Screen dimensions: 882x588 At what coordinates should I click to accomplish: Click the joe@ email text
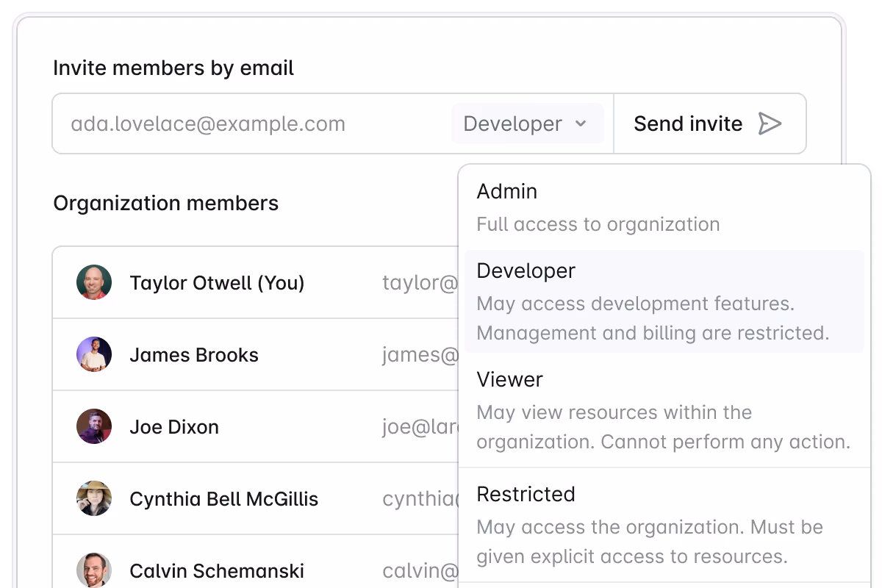pyautogui.click(x=420, y=428)
